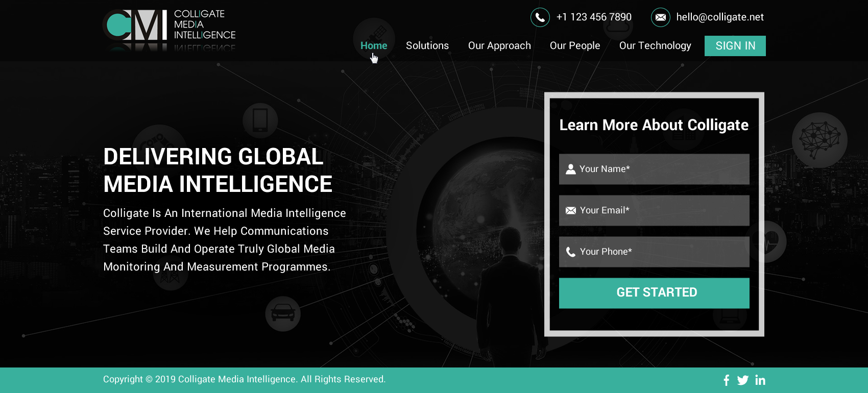This screenshot has width=868, height=393.
Task: Open the Twitter icon in the footer
Action: click(x=743, y=380)
